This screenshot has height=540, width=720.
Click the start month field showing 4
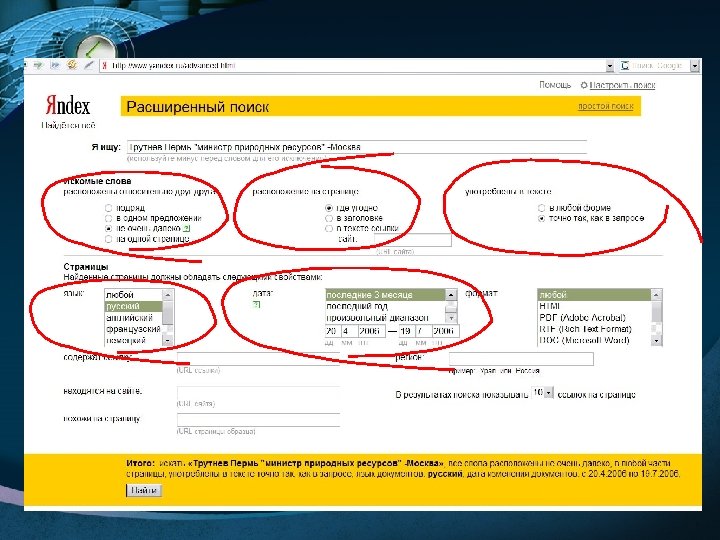coord(349,331)
